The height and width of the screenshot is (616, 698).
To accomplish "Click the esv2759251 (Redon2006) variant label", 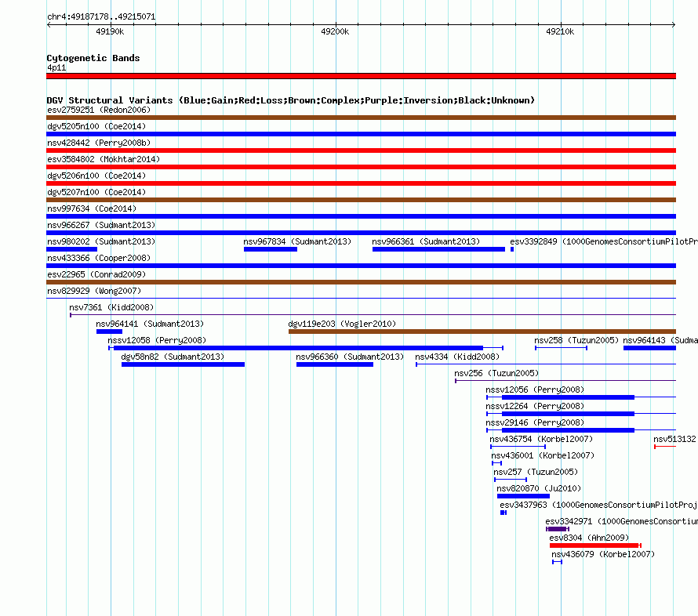I will point(99,110).
